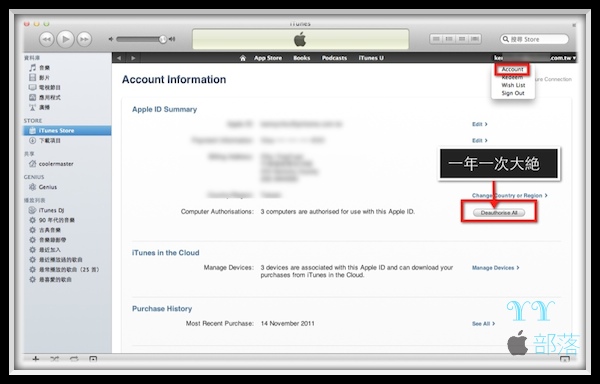Switch to album list view button

pyautogui.click(x=449, y=39)
